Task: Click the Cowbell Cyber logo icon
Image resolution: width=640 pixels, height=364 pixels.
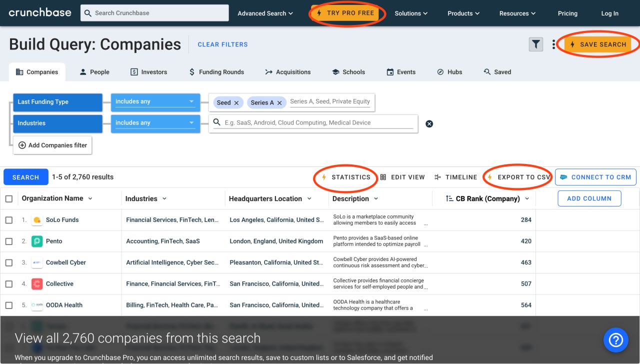Action: click(x=37, y=262)
